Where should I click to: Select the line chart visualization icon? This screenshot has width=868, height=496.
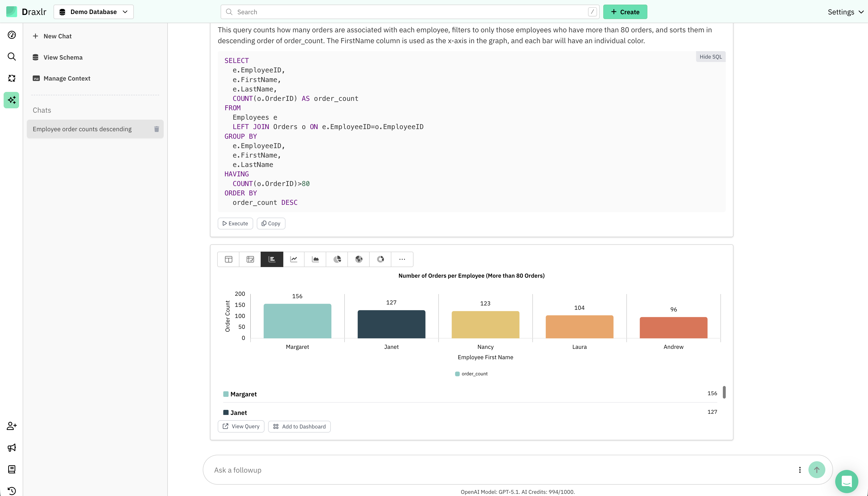click(x=294, y=259)
